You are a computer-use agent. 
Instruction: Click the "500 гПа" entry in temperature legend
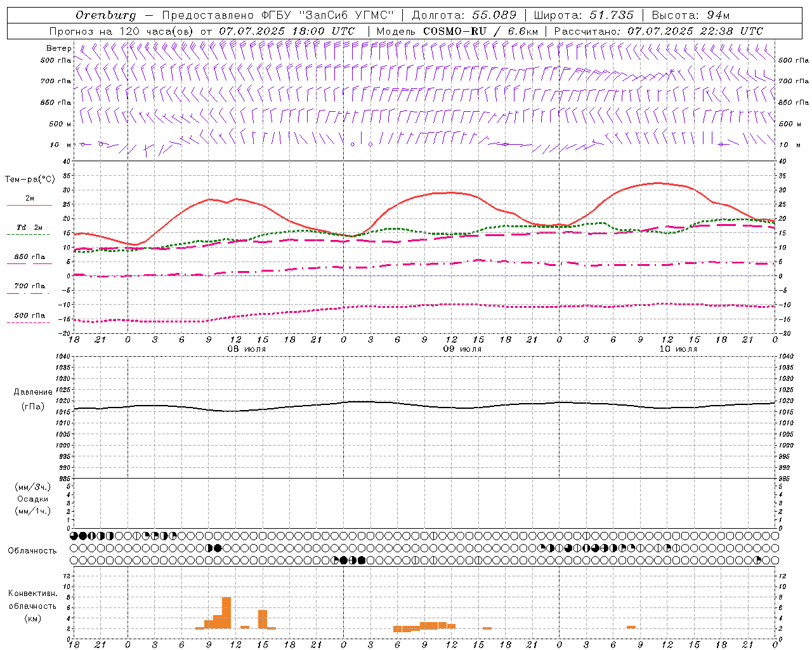(30, 315)
